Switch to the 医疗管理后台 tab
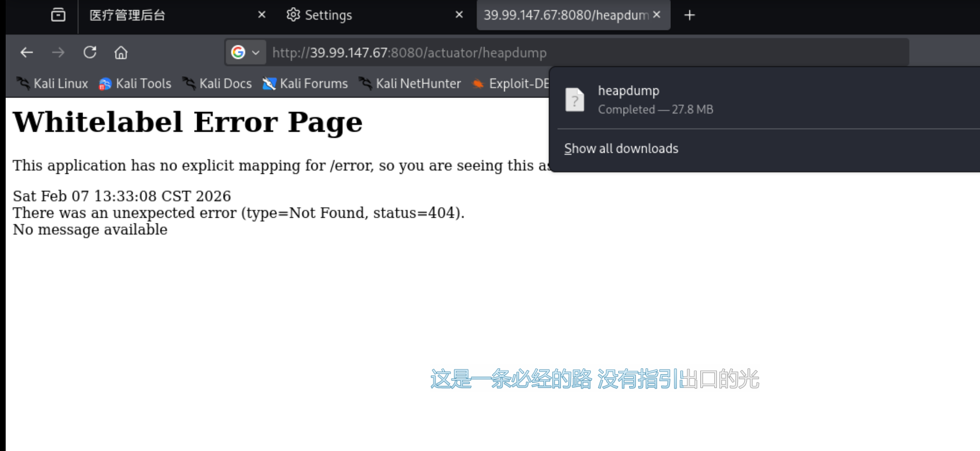This screenshot has width=980, height=451. coord(155,15)
